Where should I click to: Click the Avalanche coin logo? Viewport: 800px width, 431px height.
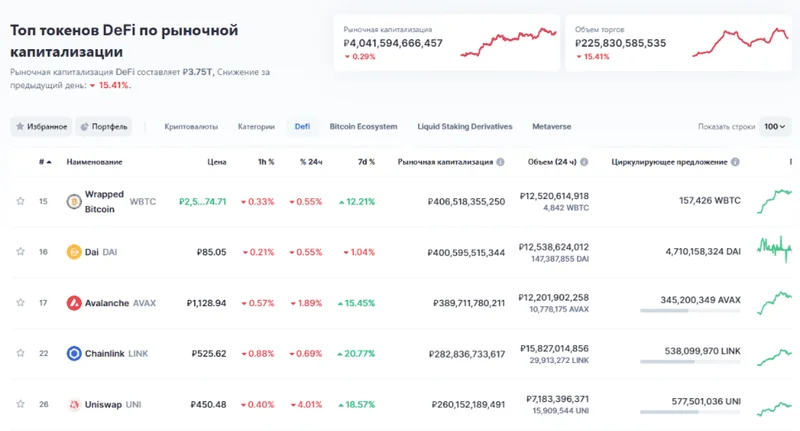coord(73,303)
